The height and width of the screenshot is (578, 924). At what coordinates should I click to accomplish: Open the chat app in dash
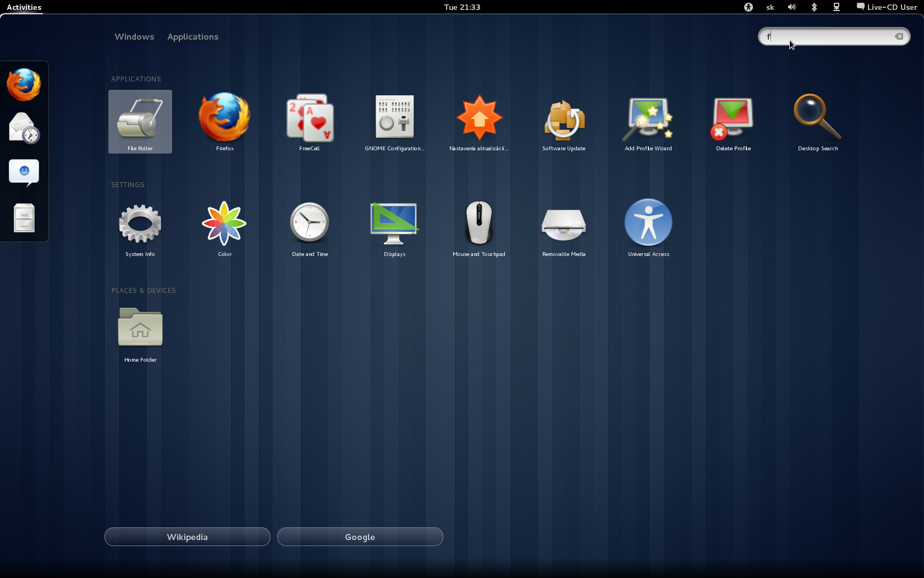[x=24, y=173]
